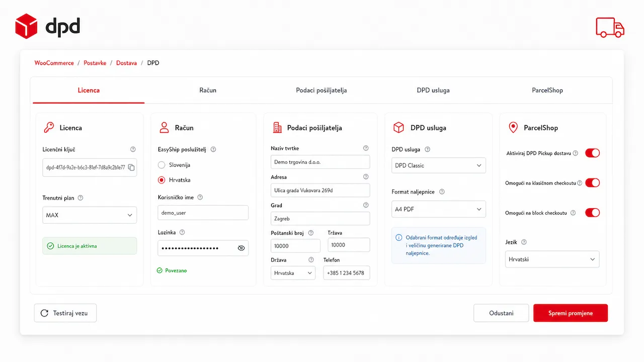Click the user icon in Račun card
Screen dimensions: 644x362
point(164,128)
